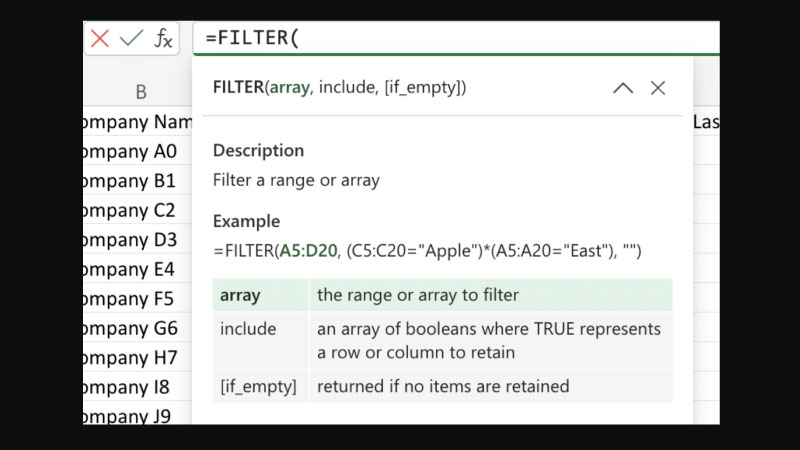This screenshot has width=800, height=450.
Task: Confirm the formula with the checkmark icon
Action: click(131, 39)
